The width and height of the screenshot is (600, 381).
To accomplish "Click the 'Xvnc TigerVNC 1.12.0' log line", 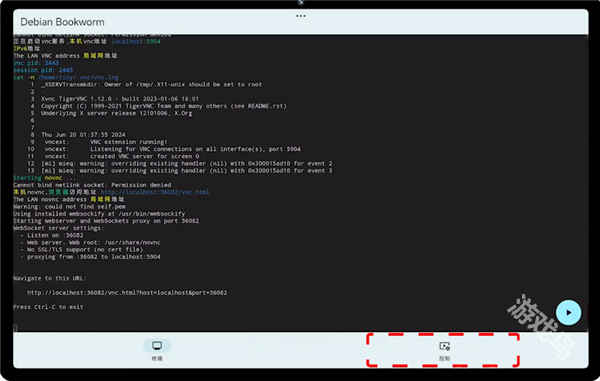I will pyautogui.click(x=120, y=99).
